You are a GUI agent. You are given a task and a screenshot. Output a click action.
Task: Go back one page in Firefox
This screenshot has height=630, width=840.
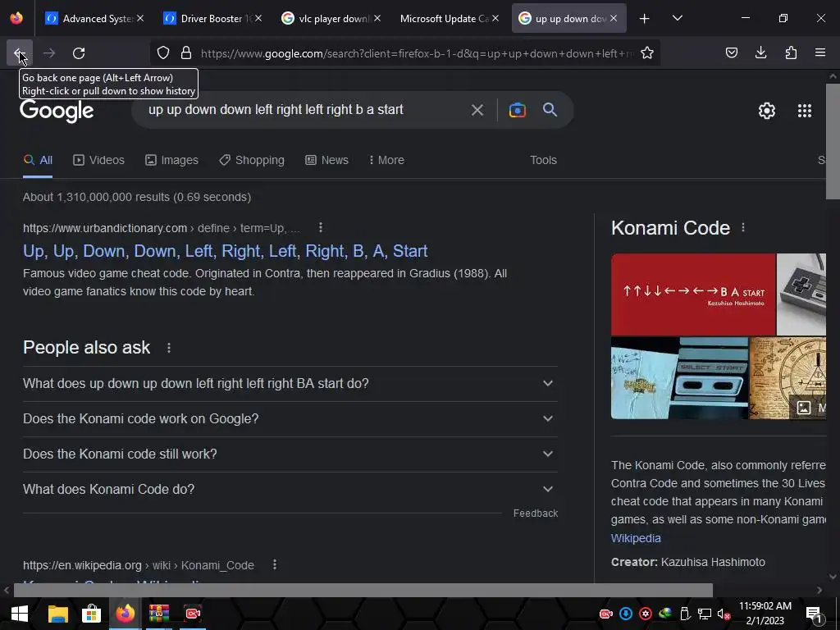[20, 52]
